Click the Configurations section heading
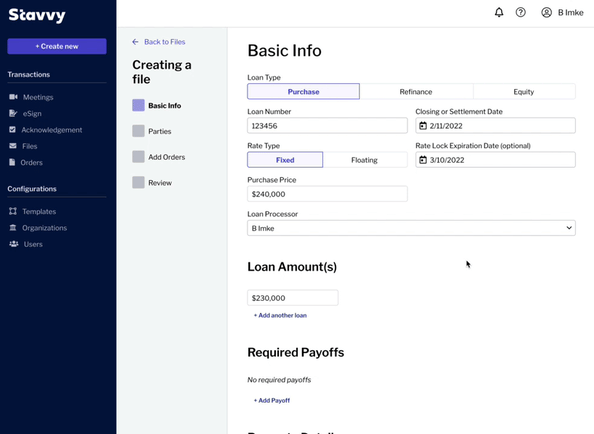 coord(32,189)
